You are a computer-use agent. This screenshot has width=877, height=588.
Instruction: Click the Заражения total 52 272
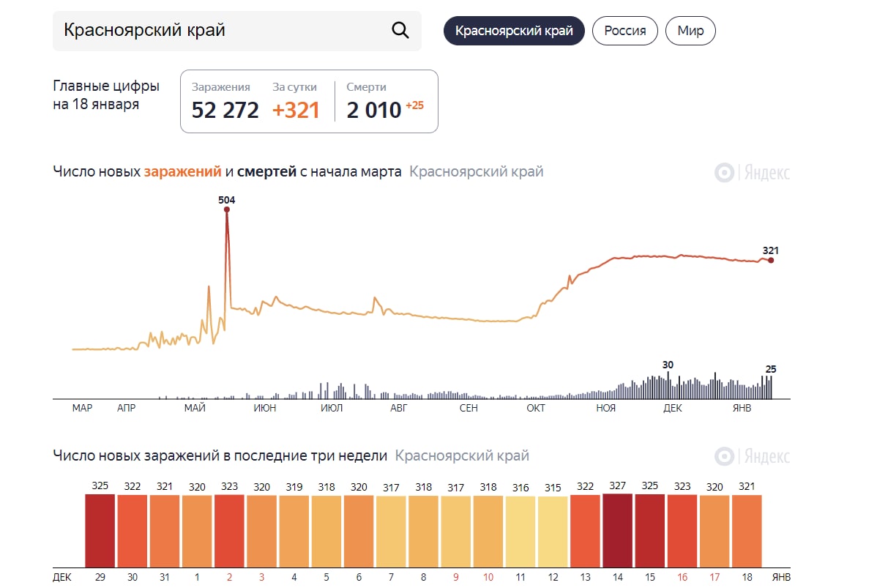pyautogui.click(x=225, y=110)
